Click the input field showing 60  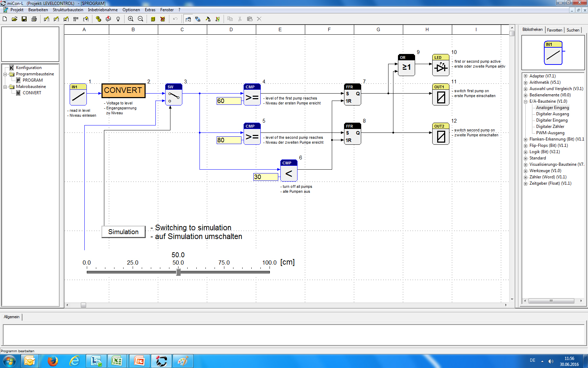tap(229, 101)
